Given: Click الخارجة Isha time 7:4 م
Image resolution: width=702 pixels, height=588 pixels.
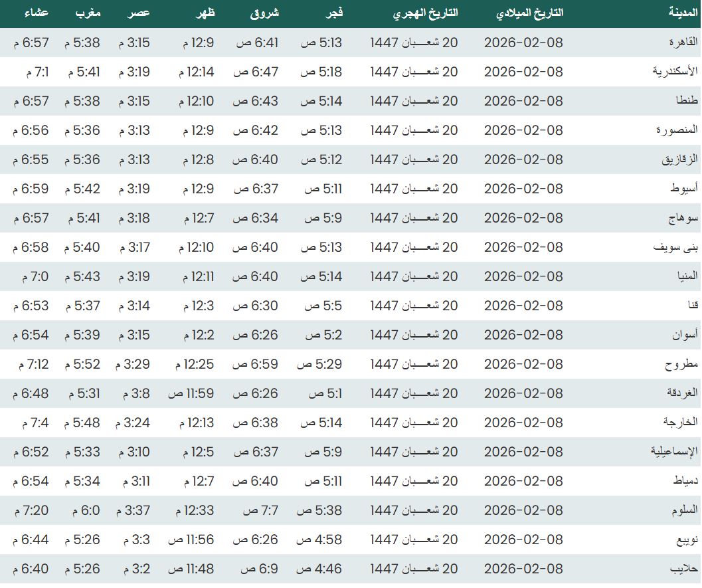Looking at the screenshot, I should [35, 423].
